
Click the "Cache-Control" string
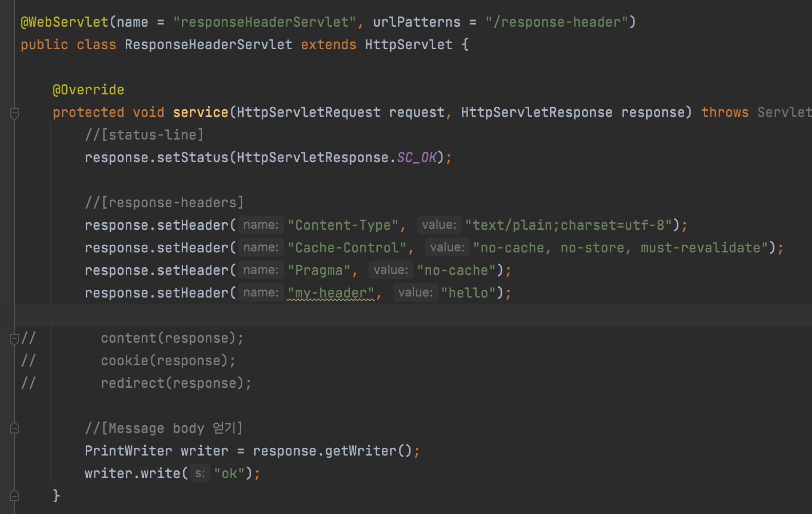347,248
